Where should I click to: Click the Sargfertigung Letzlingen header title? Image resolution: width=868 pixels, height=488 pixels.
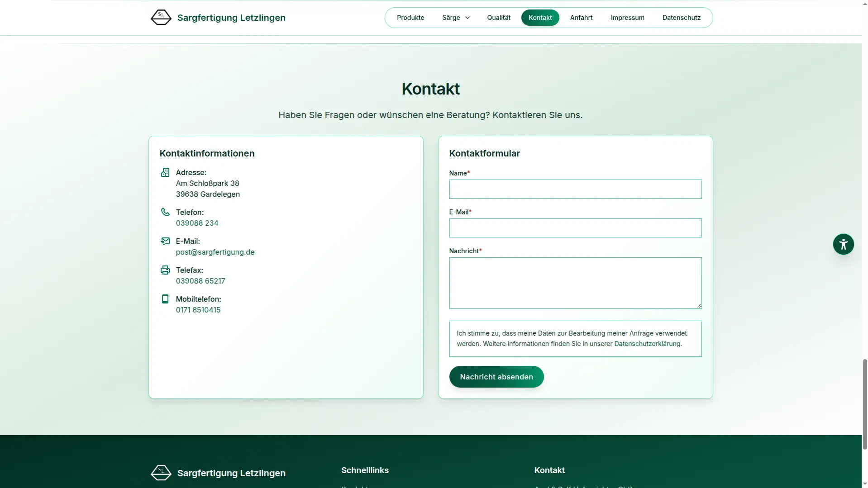[231, 18]
